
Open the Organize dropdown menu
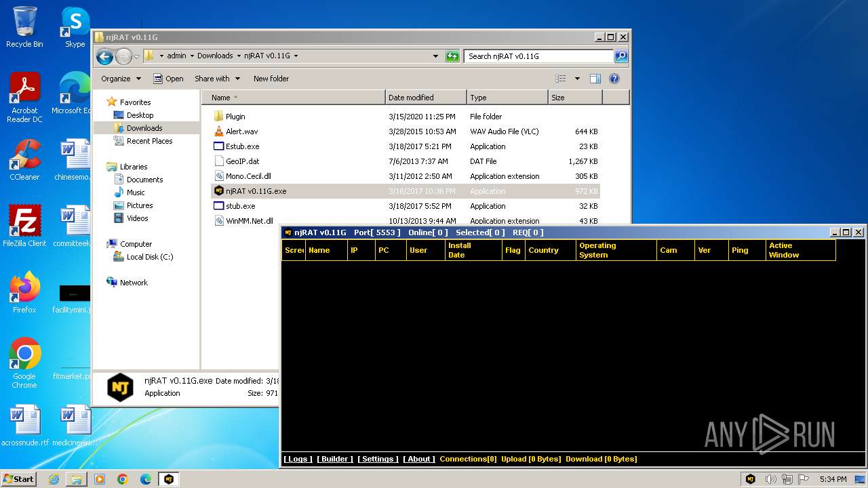[121, 79]
